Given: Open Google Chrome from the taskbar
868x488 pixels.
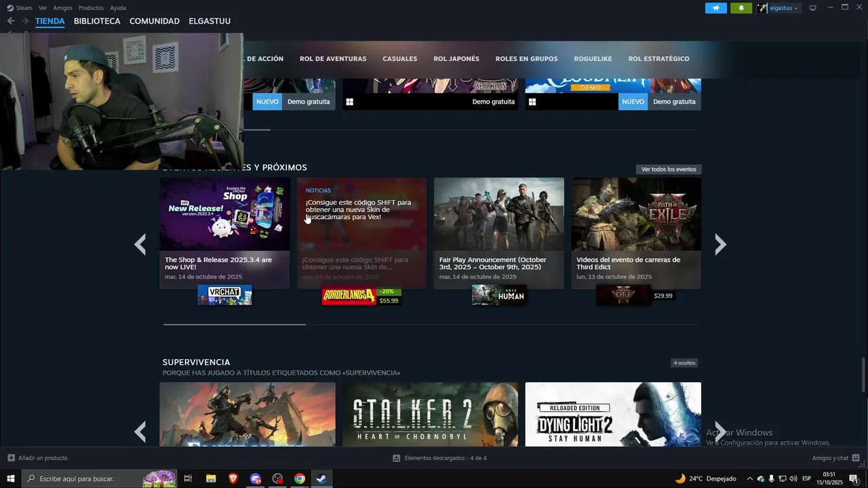Looking at the screenshot, I should coord(300,479).
